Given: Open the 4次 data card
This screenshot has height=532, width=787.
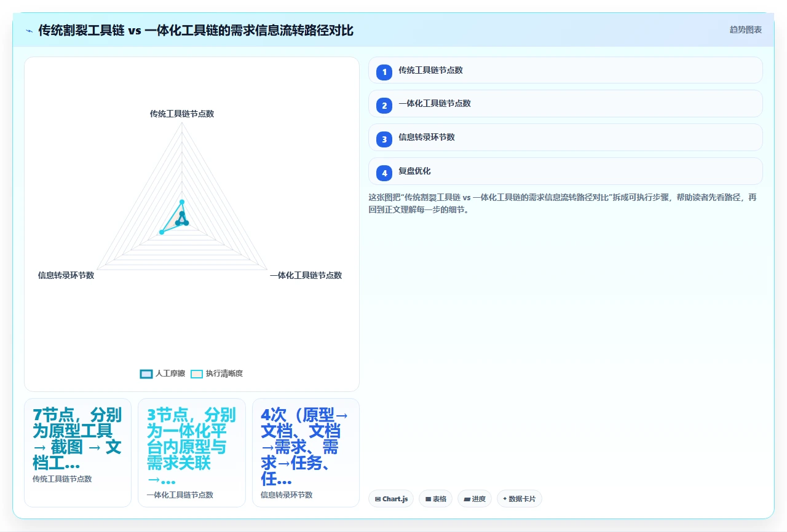Looking at the screenshot, I should (x=306, y=452).
